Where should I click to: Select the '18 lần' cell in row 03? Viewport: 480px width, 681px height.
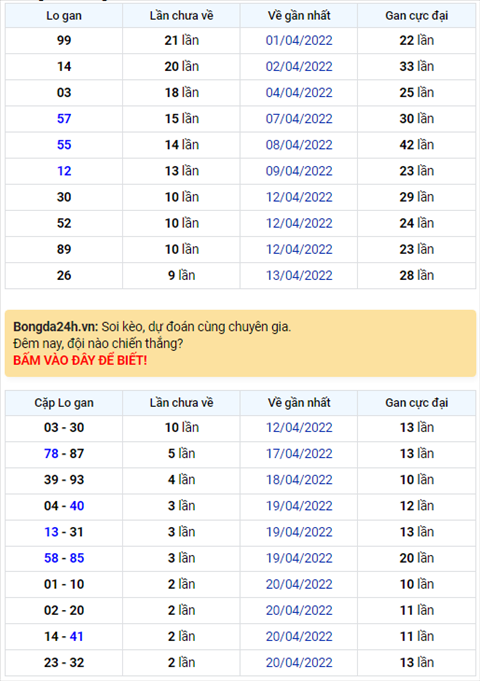pos(182,93)
